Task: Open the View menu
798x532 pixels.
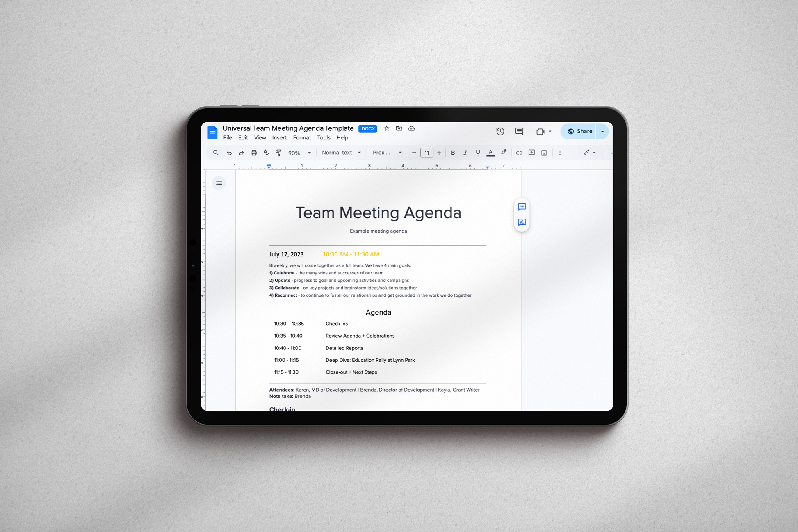Action: pyautogui.click(x=260, y=138)
